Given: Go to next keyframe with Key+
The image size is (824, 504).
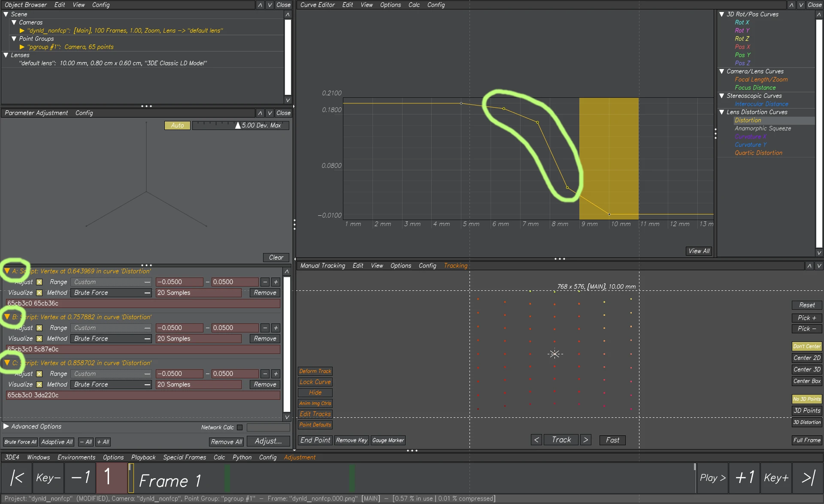Looking at the screenshot, I should click(776, 477).
